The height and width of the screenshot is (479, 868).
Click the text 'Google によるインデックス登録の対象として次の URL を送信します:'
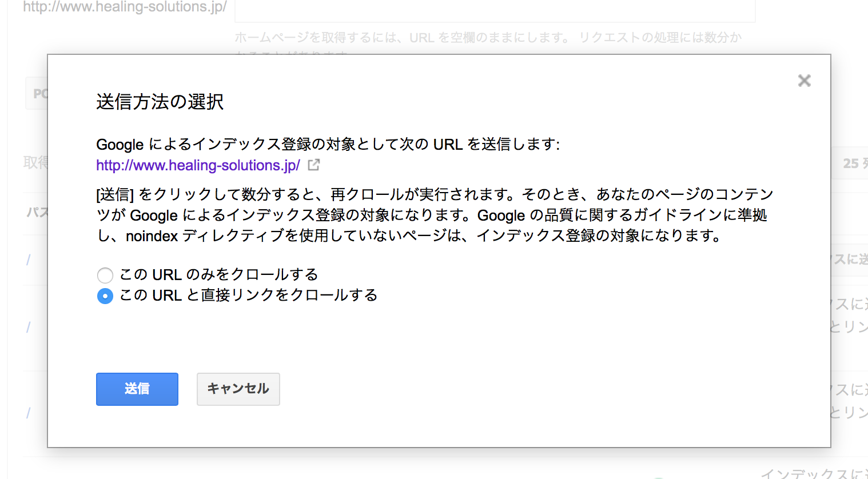click(x=328, y=144)
